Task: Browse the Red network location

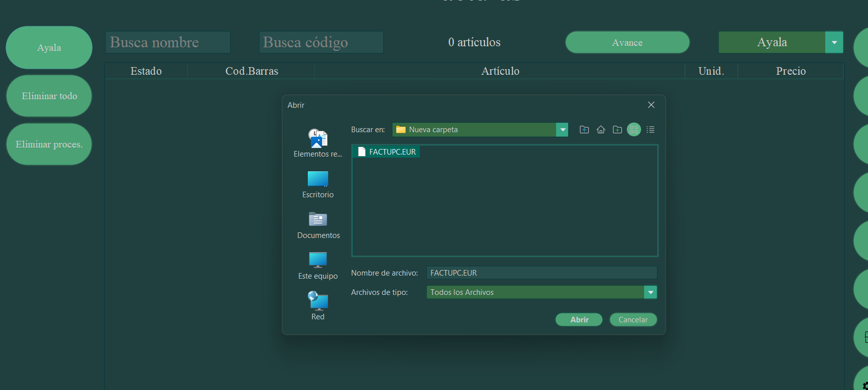Action: coord(318,306)
